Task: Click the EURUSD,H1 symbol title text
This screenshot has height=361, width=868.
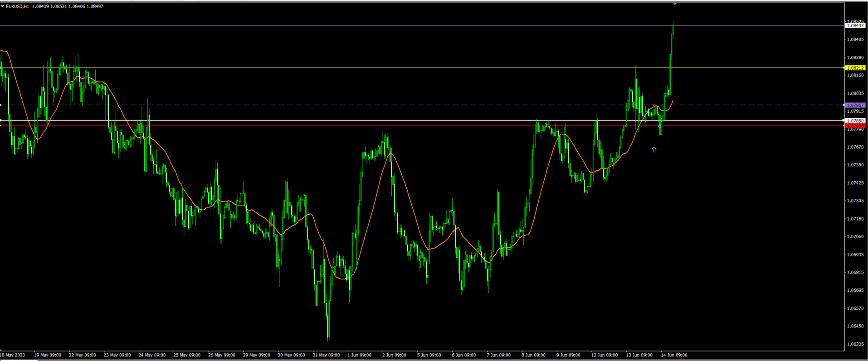Action: pyautogui.click(x=17, y=6)
